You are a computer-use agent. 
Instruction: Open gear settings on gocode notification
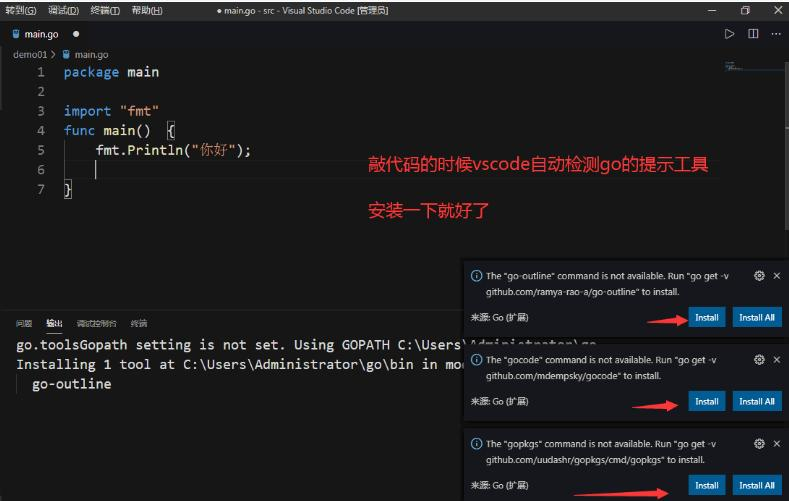pyautogui.click(x=759, y=360)
